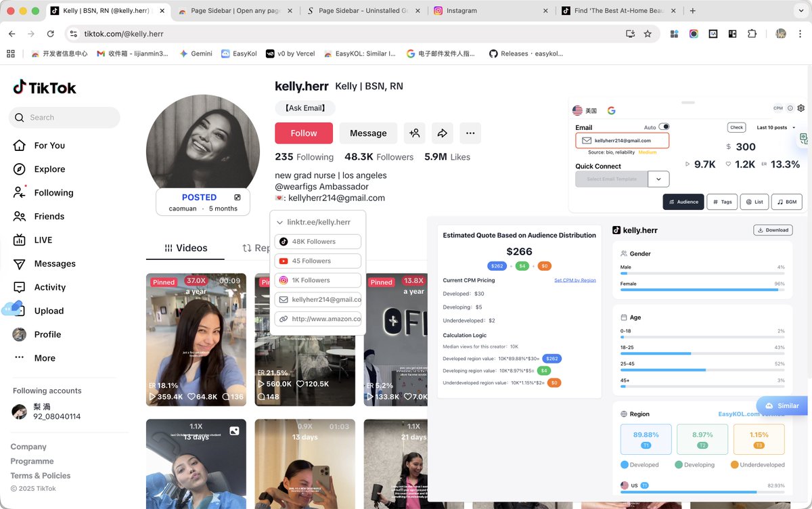812x509 pixels.
Task: Open the Gemini bookmark
Action: [196, 53]
